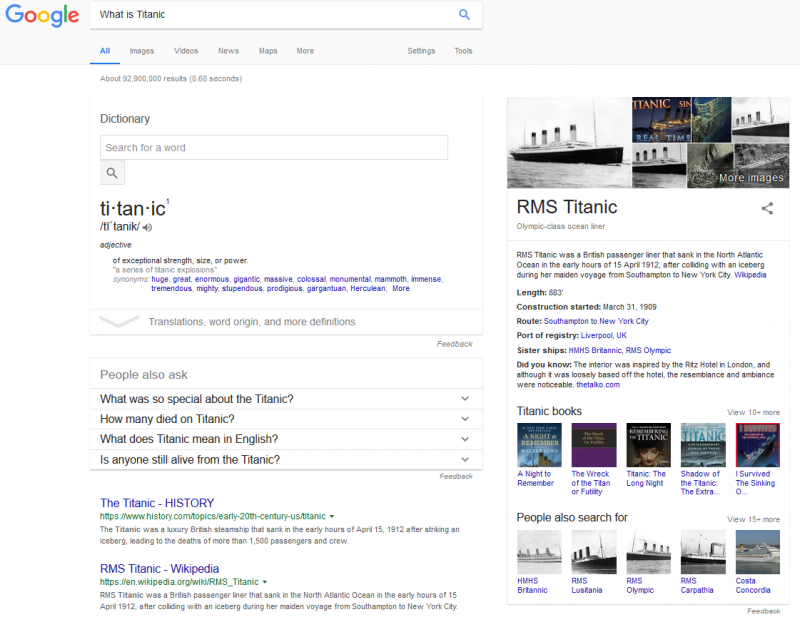Click 'View 10+ more' Titanic books
Screen dimensions: 800x617
tap(753, 412)
